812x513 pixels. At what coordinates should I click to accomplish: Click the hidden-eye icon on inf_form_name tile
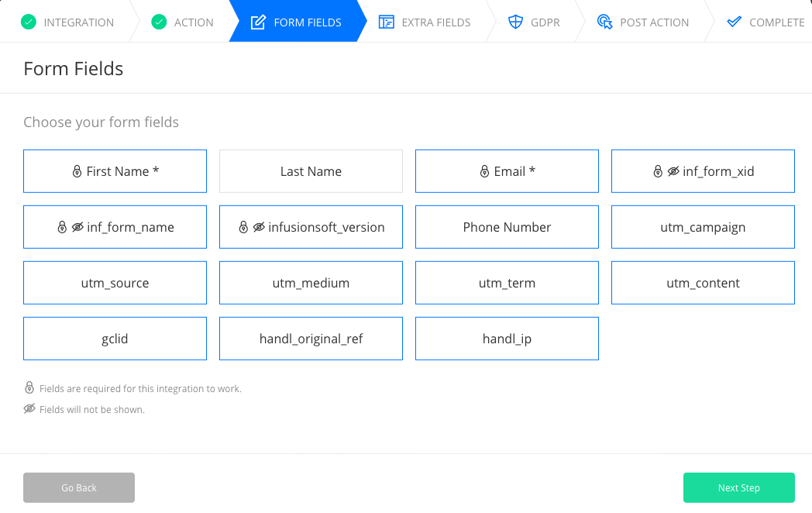click(77, 227)
